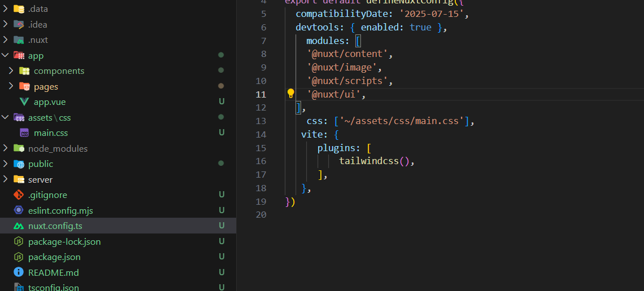Click the plugins key on line 15
This screenshot has width=644, height=291.
336,148
